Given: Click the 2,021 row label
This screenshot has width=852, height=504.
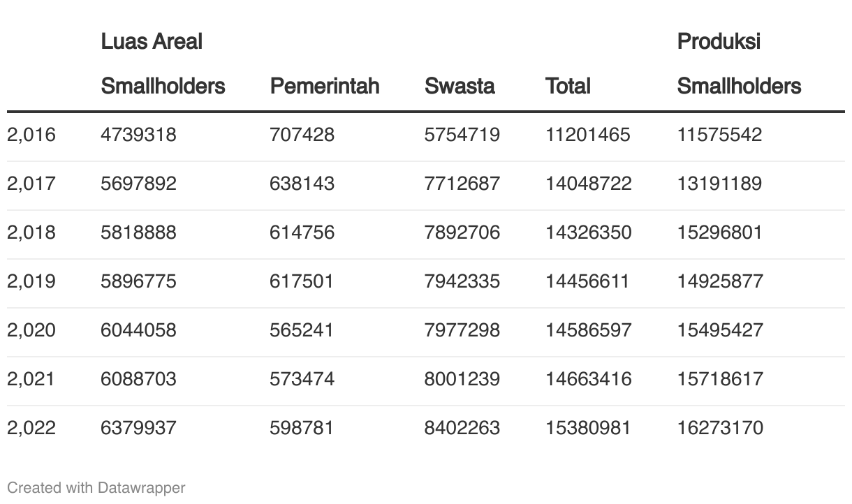Looking at the screenshot, I should [x=31, y=379].
